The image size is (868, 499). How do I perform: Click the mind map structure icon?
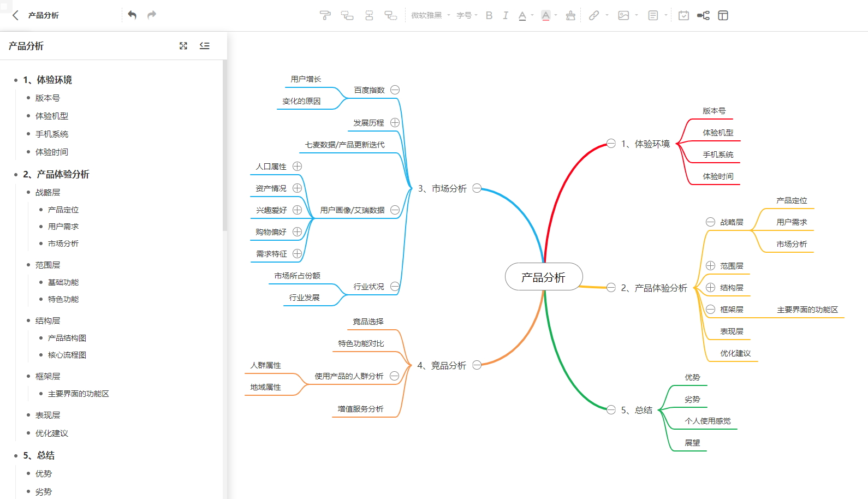tap(703, 15)
